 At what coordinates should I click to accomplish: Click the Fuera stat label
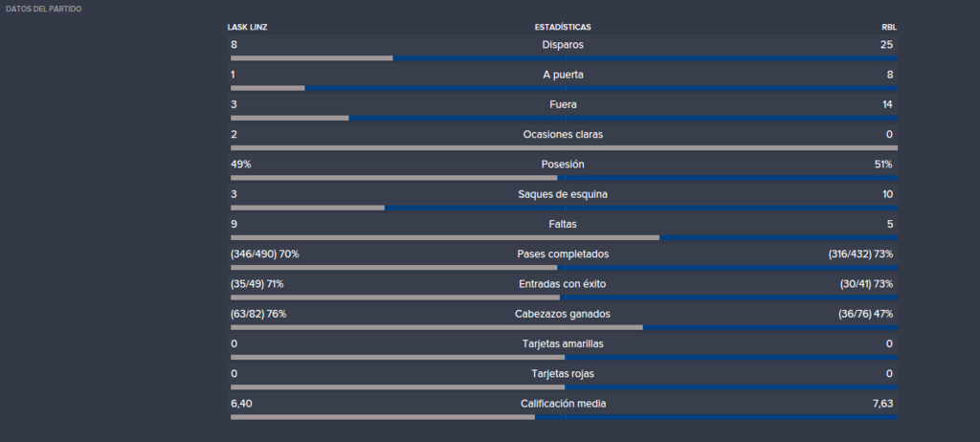pos(563,104)
